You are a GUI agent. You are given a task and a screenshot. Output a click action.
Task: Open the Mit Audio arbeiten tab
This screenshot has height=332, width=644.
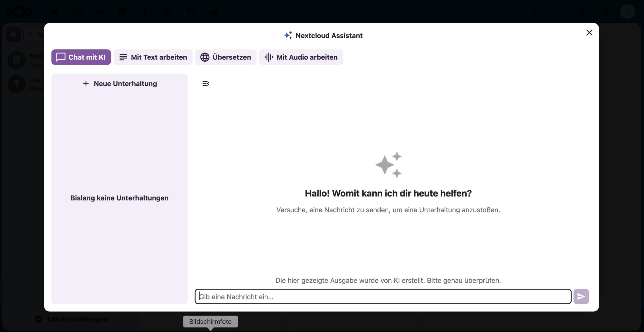pyautogui.click(x=301, y=57)
